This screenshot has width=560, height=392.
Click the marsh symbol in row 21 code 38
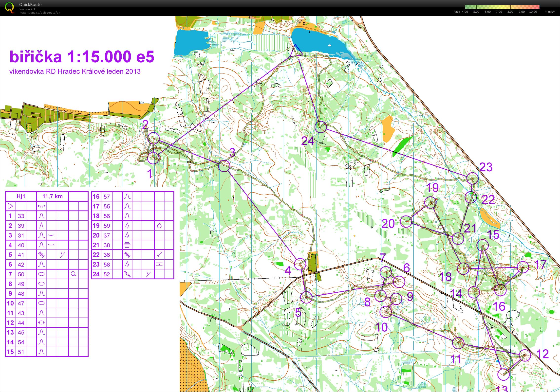pyautogui.click(x=127, y=245)
